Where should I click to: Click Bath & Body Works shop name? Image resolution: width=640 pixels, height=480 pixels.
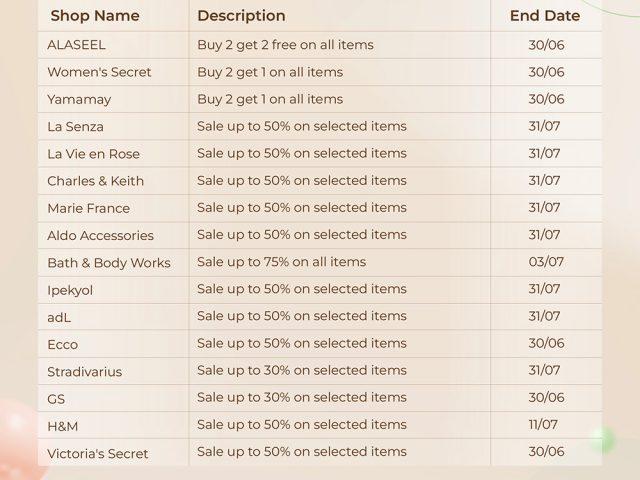pyautogui.click(x=109, y=263)
